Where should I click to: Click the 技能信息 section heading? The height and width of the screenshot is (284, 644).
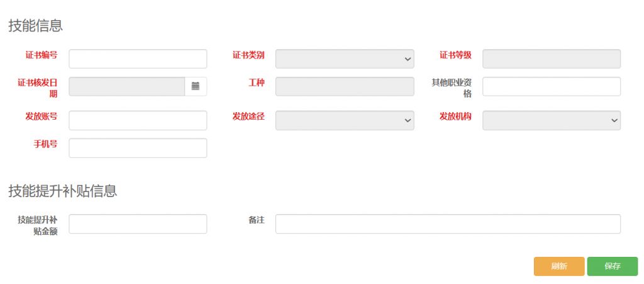point(35,26)
